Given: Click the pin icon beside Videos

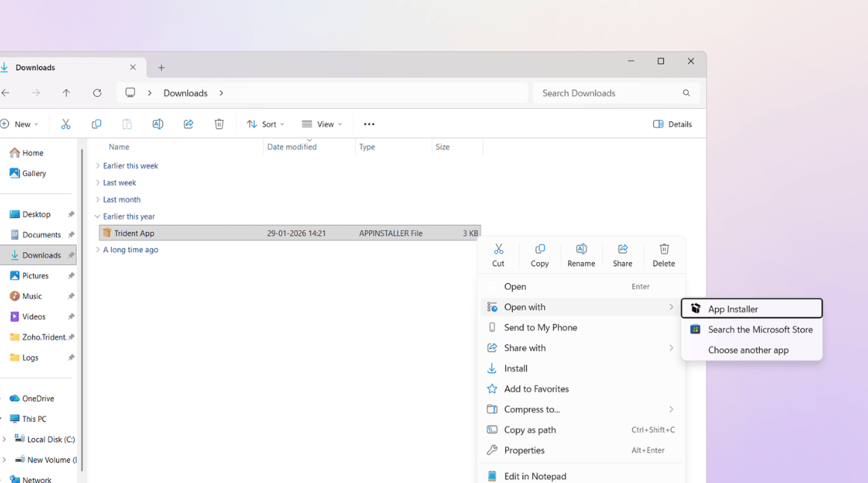Looking at the screenshot, I should pyautogui.click(x=71, y=317).
